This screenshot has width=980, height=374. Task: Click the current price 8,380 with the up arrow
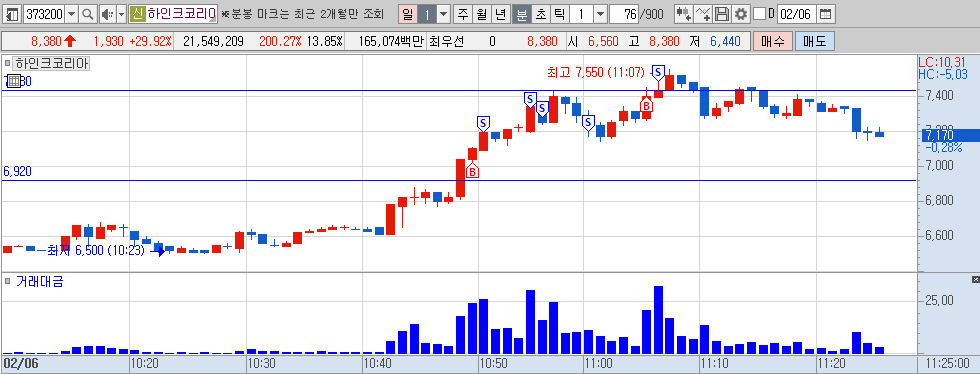pyautogui.click(x=53, y=42)
